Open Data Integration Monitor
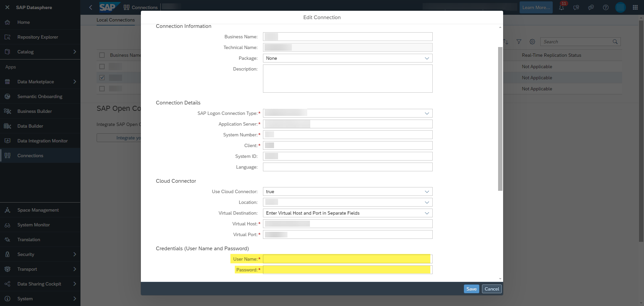 pyautogui.click(x=40, y=141)
